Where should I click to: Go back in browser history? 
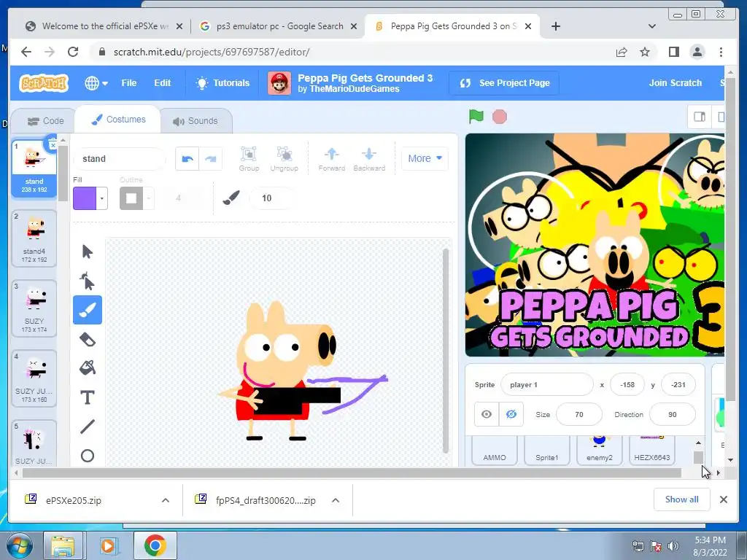click(26, 52)
